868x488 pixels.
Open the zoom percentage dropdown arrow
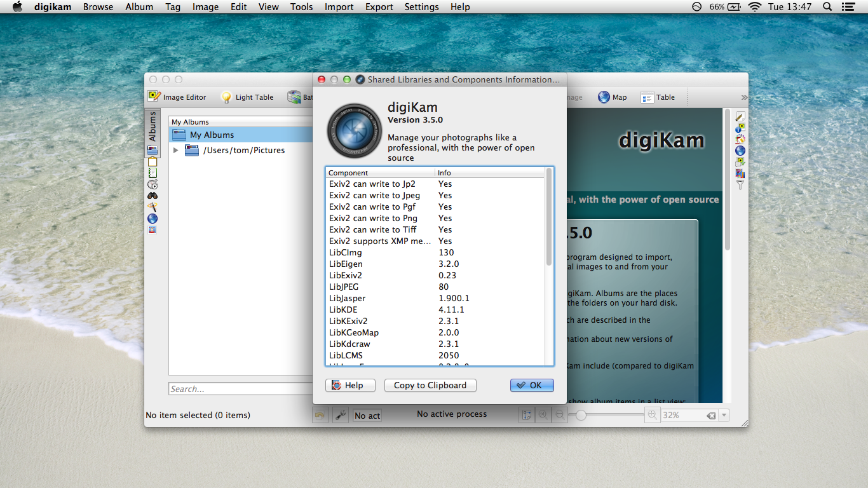coord(724,415)
